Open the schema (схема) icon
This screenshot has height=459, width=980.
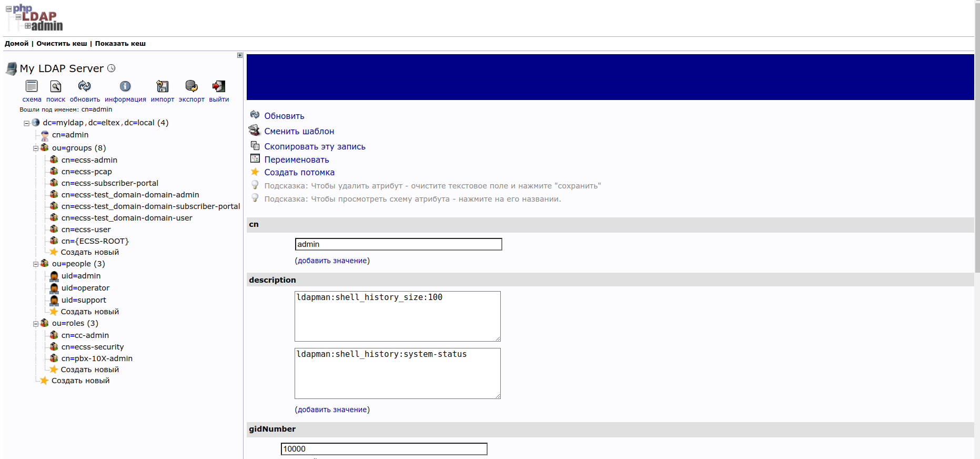(32, 86)
